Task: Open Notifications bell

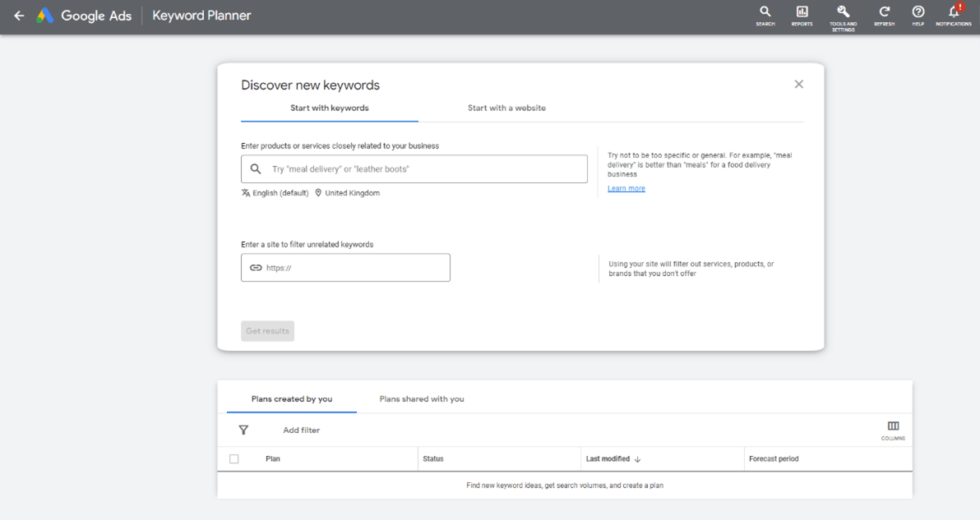Action: [x=954, y=16]
